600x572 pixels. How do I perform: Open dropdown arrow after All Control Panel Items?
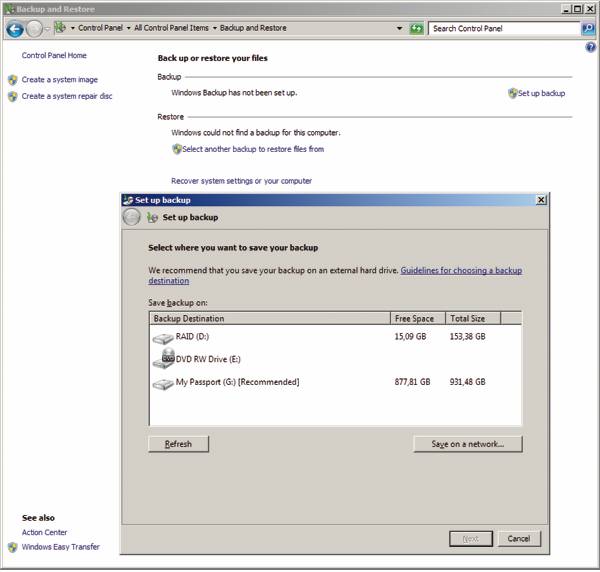[215, 28]
